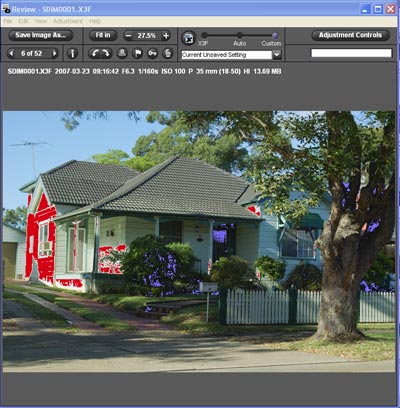Go to the previous image arrow
The image size is (400, 408).
(12, 53)
